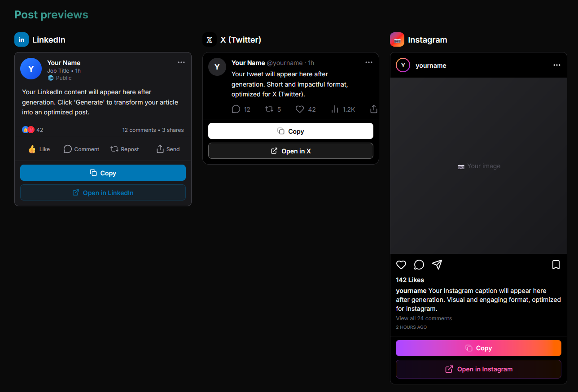Open the tweet's more options menu
This screenshot has width=578, height=392.
[x=369, y=63]
